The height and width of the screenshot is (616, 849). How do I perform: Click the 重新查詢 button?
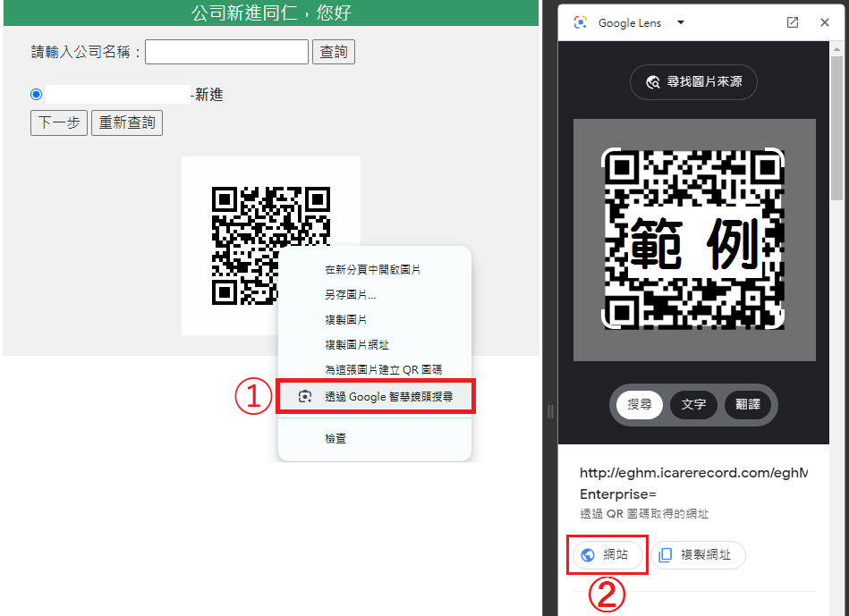[x=127, y=122]
